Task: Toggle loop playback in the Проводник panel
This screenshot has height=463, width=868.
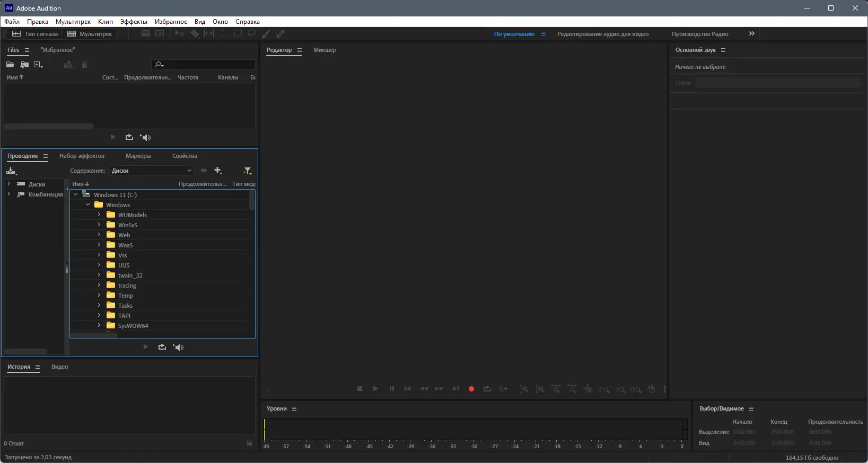Action: [x=162, y=347]
